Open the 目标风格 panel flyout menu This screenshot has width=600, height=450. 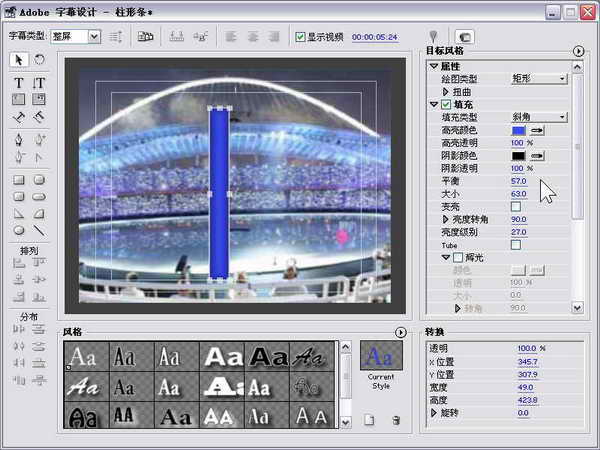(578, 50)
